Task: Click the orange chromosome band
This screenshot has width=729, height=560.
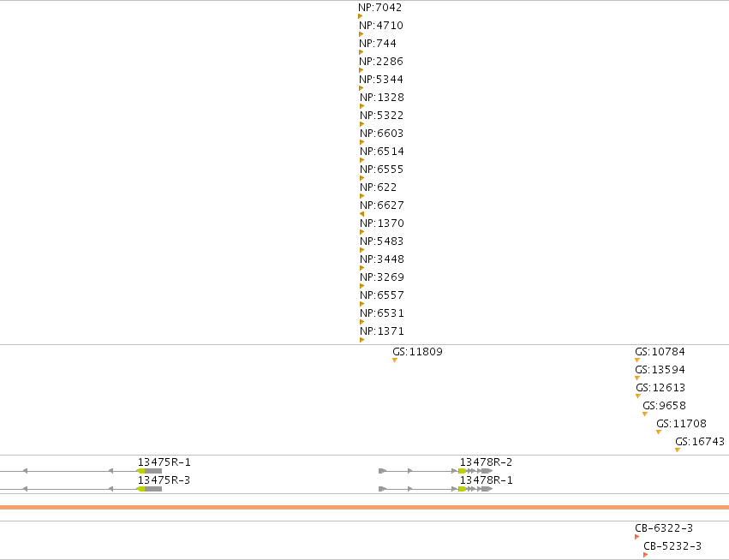Action: [365, 507]
